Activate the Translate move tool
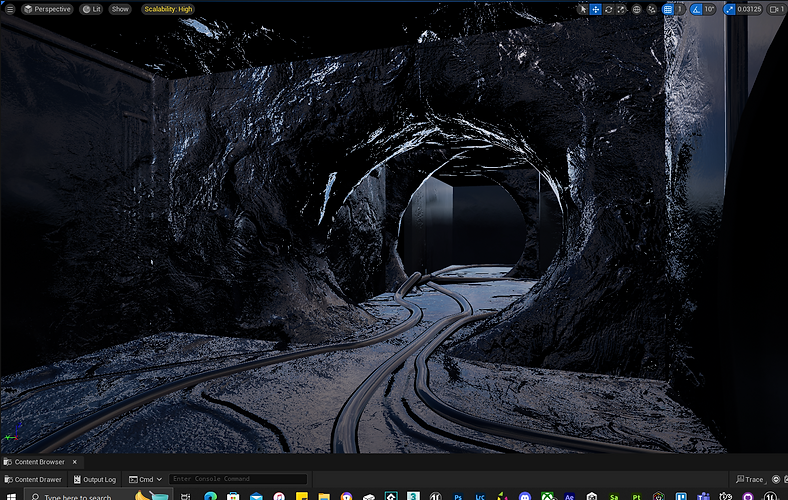The width and height of the screenshot is (788, 500). (x=596, y=9)
